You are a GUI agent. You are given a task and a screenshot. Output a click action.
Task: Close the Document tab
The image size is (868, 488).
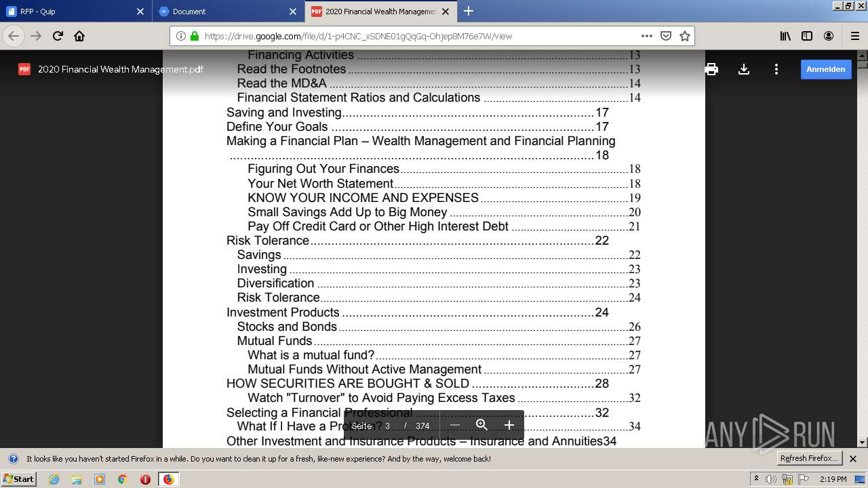293,12
